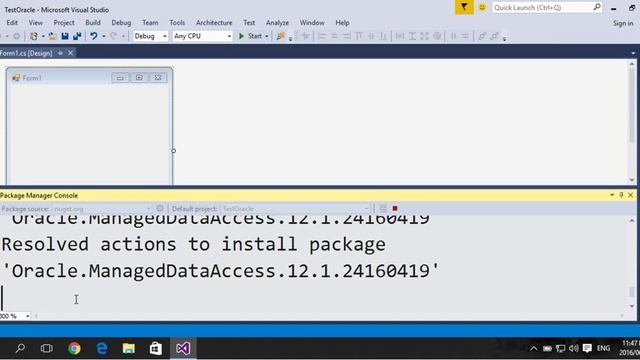Open the View menu

36,22
